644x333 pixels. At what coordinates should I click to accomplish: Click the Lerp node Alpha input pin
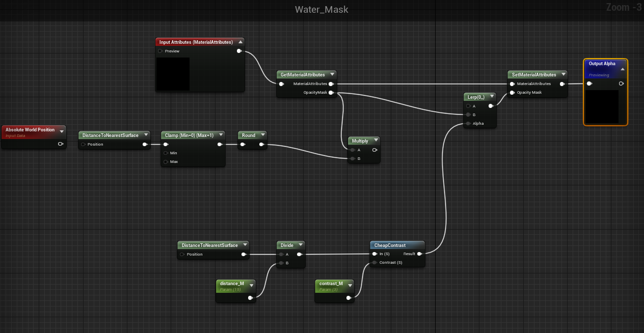[468, 123]
